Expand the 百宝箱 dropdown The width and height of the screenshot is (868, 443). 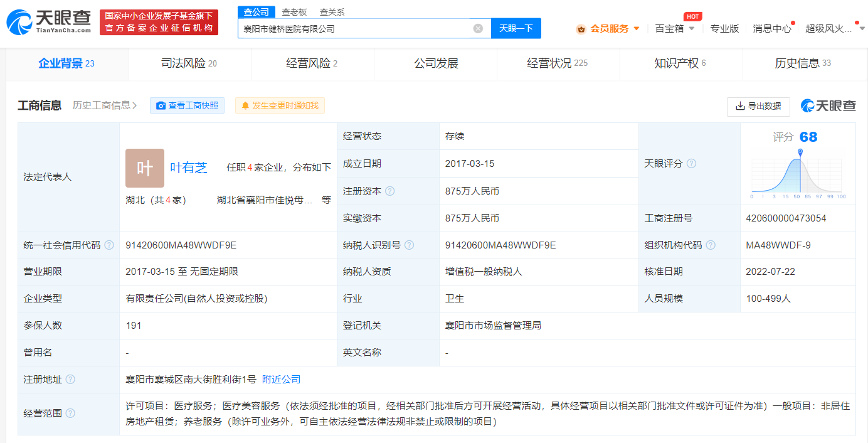tap(675, 28)
